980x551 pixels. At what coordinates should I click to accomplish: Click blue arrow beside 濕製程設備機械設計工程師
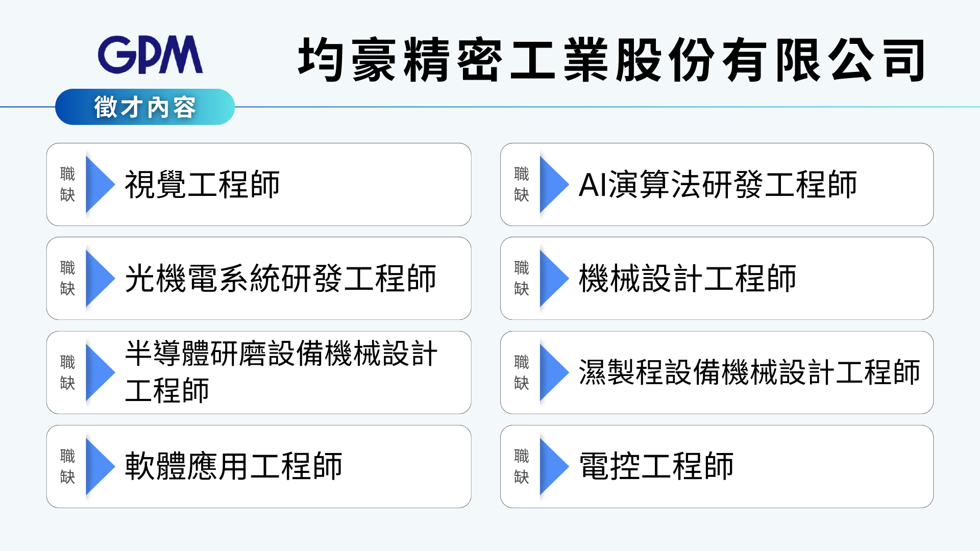552,372
